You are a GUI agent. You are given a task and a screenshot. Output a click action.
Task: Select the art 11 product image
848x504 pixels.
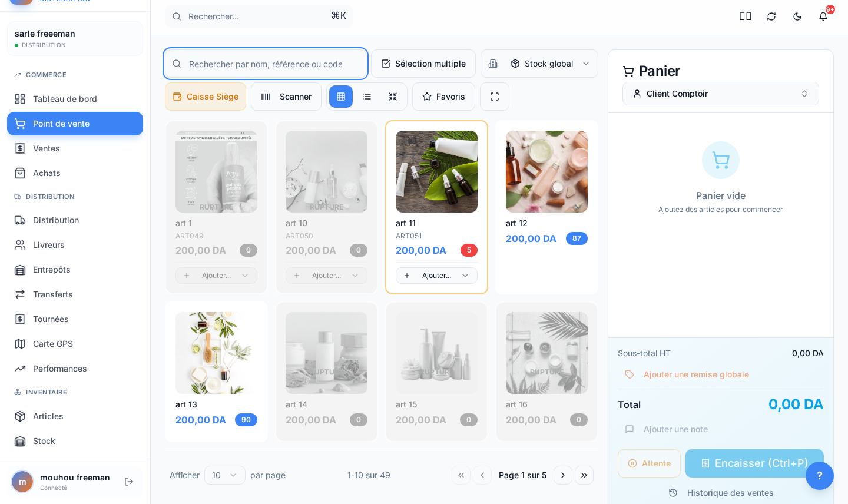[436, 171]
